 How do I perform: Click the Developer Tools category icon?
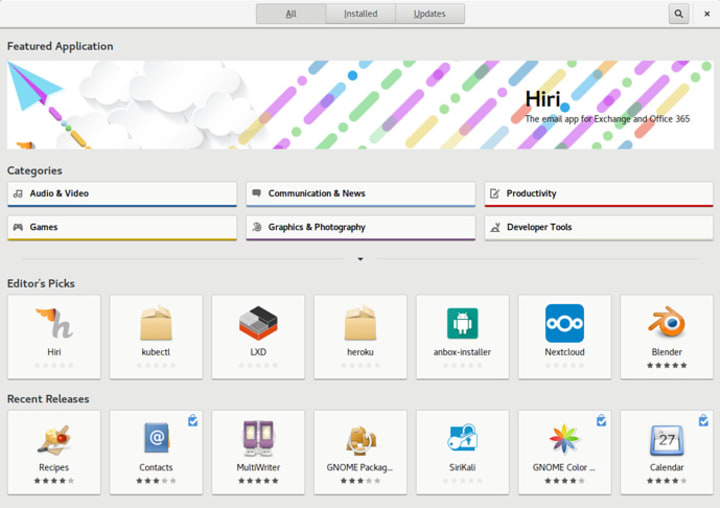click(495, 227)
